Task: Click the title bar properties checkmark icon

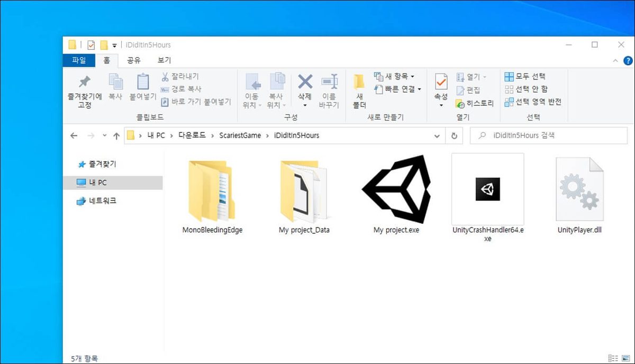Action: click(x=91, y=45)
